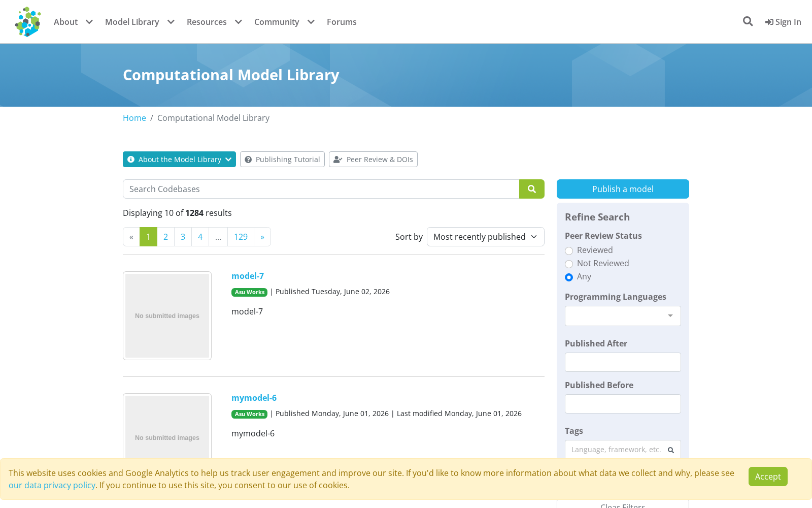Open the Model Library menu
The image size is (812, 508).
140,22
